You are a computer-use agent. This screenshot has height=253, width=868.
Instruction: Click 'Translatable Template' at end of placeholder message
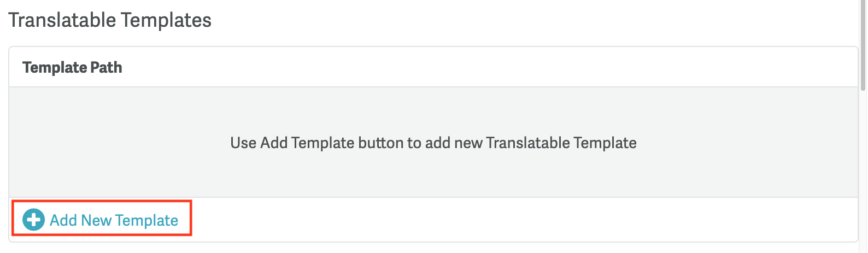click(561, 143)
